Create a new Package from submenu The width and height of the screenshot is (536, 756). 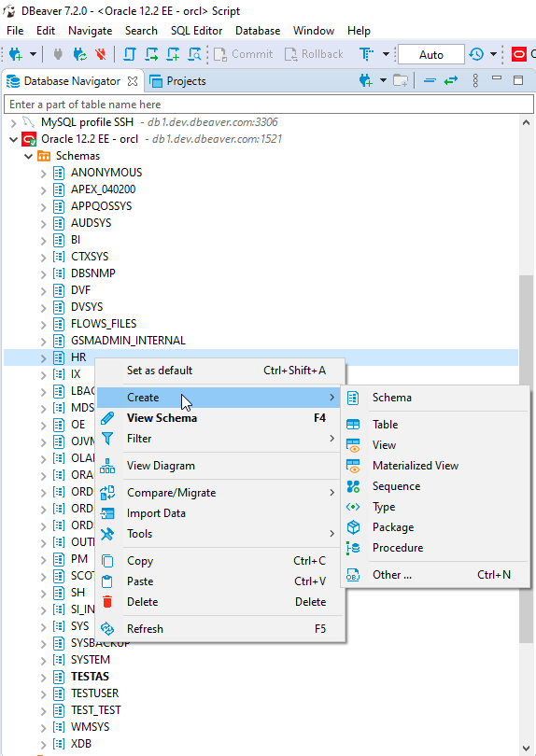[435, 527]
